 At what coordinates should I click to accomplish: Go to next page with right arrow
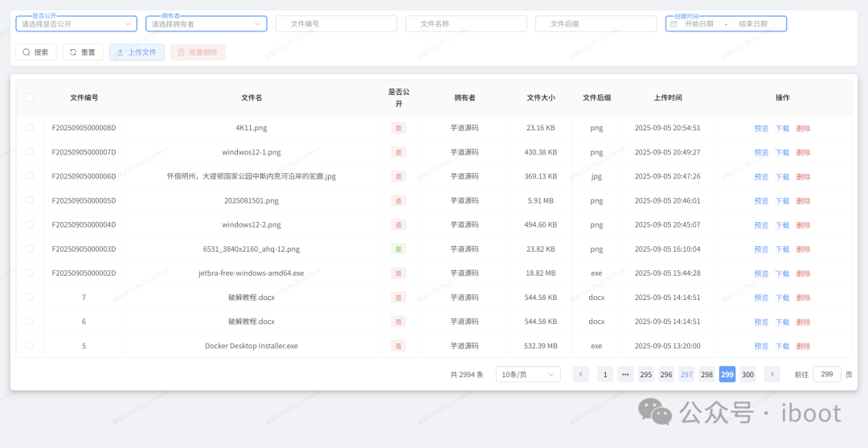772,374
